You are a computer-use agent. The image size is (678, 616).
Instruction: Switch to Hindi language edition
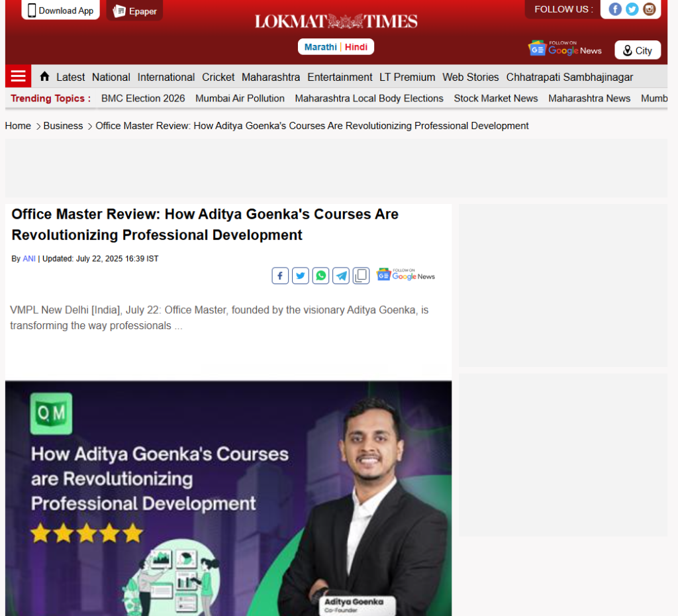[x=356, y=47]
